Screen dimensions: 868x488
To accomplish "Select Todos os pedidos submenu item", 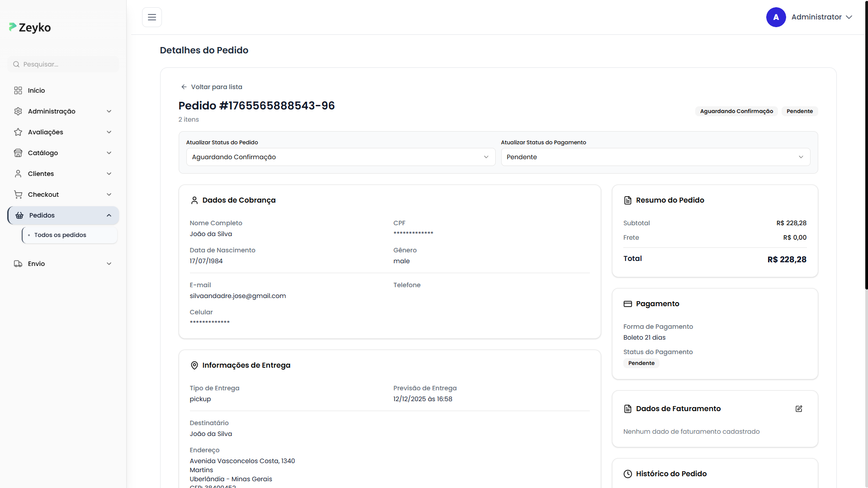I will (x=60, y=235).
